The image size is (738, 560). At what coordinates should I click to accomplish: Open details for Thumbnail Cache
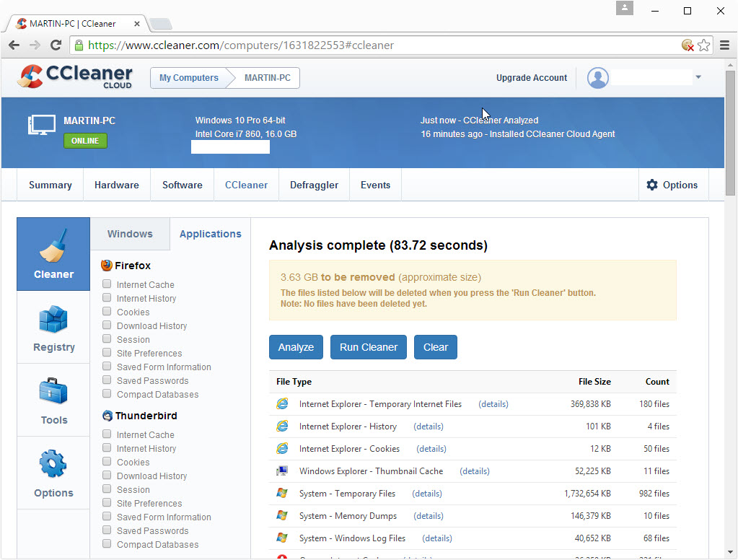tap(475, 471)
